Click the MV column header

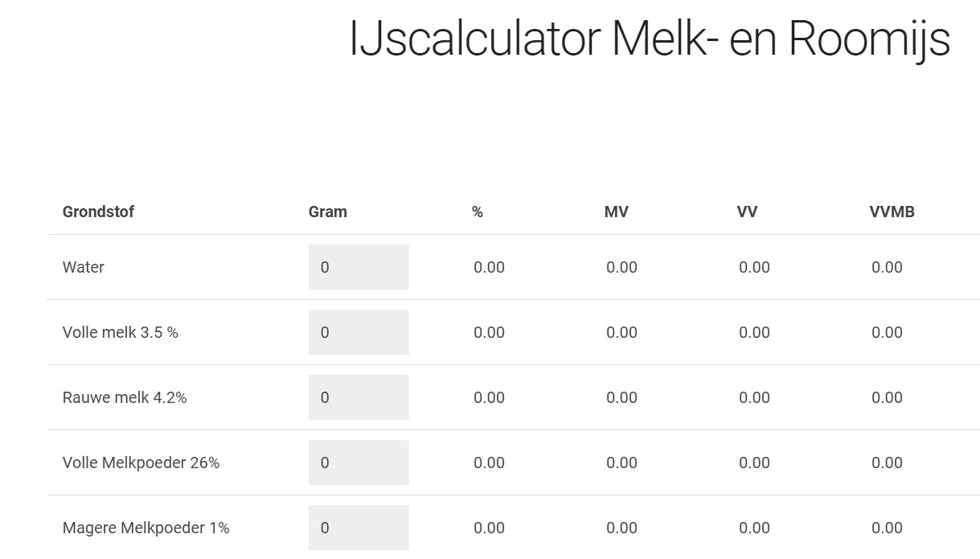tap(617, 212)
